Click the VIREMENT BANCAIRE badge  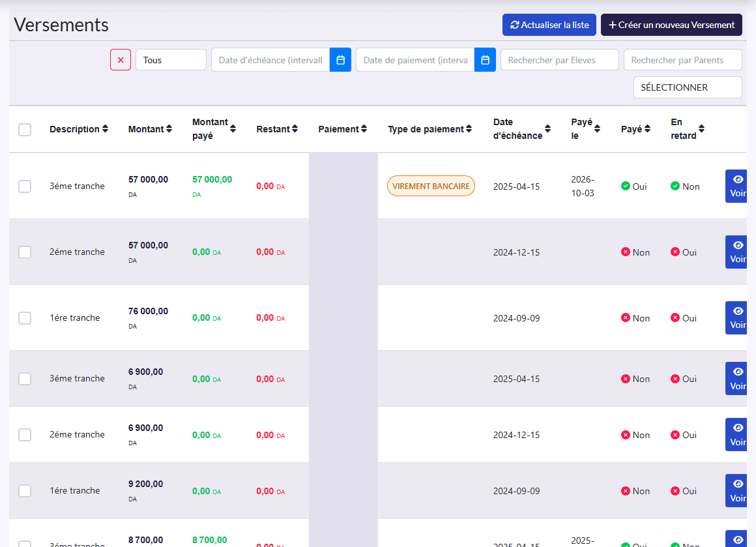[431, 186]
